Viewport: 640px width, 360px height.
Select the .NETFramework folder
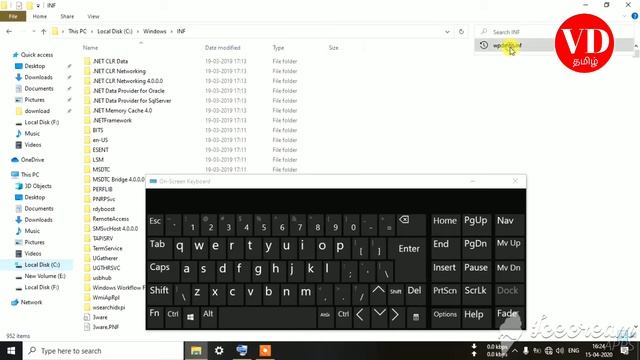click(x=112, y=120)
